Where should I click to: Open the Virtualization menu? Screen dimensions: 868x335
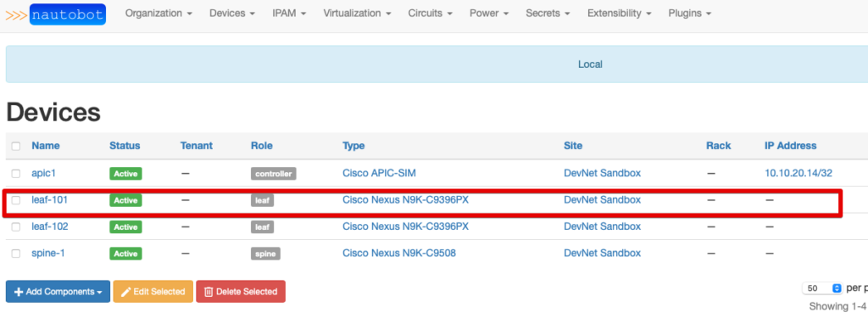point(357,14)
